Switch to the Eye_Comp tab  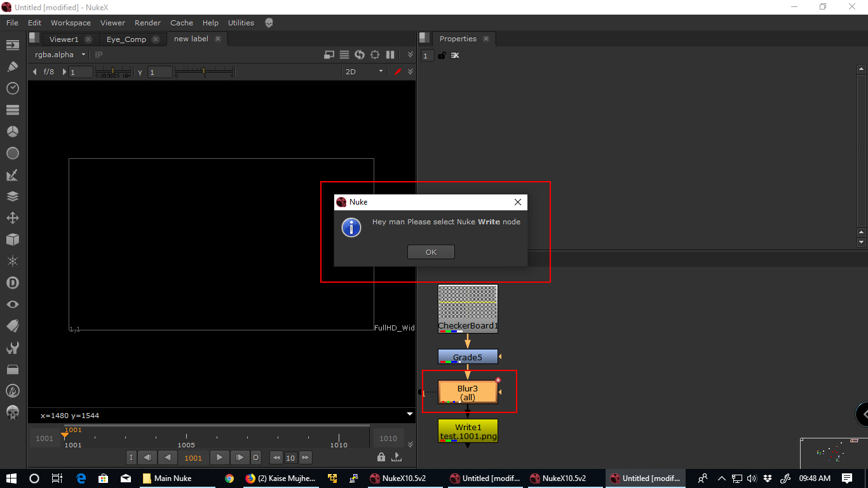pyautogui.click(x=126, y=39)
